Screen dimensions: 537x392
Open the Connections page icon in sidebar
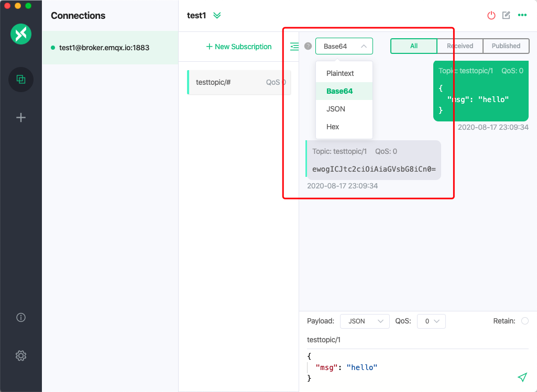[21, 80]
